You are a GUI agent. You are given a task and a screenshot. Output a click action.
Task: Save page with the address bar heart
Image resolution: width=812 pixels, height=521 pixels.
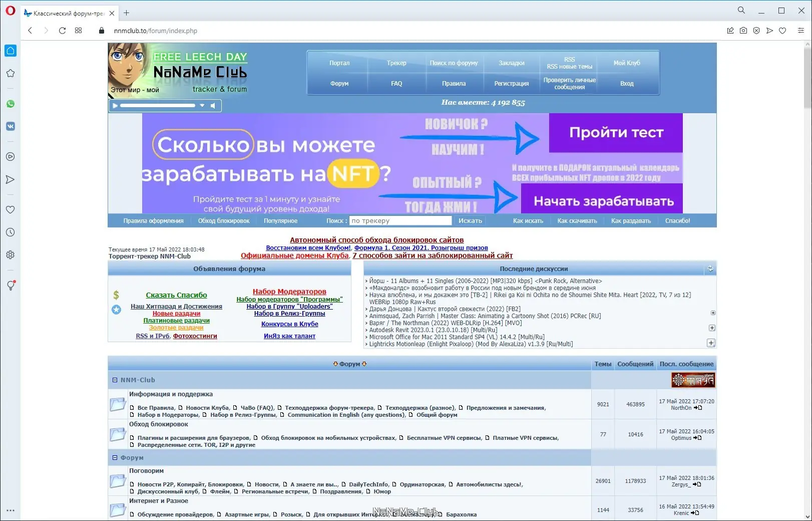(x=782, y=31)
